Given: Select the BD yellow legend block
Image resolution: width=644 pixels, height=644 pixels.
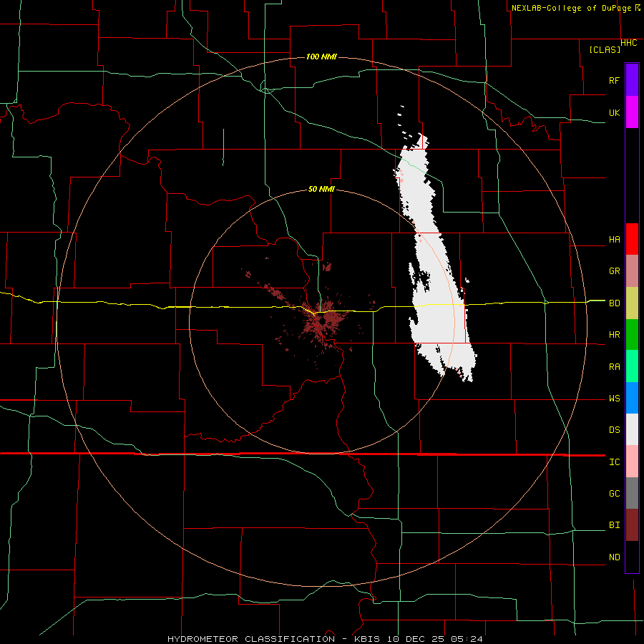Looking at the screenshot, I should [x=632, y=303].
